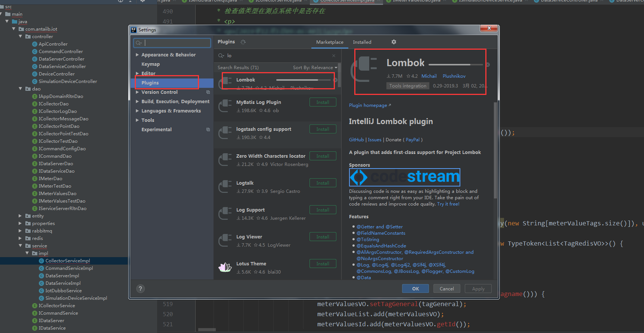Expand Appearance & Behavior settings
Image resolution: width=644 pixels, height=333 pixels.
[137, 55]
